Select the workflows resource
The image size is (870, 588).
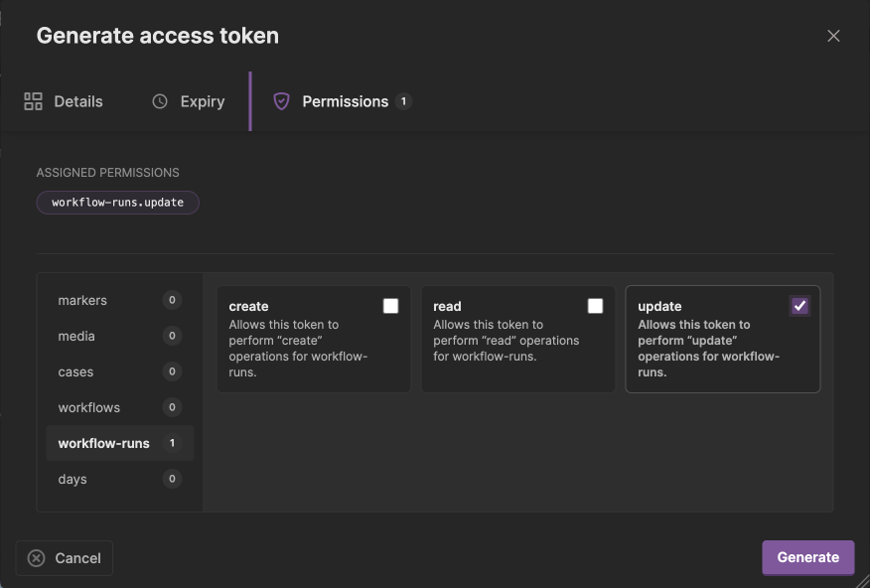coord(120,407)
